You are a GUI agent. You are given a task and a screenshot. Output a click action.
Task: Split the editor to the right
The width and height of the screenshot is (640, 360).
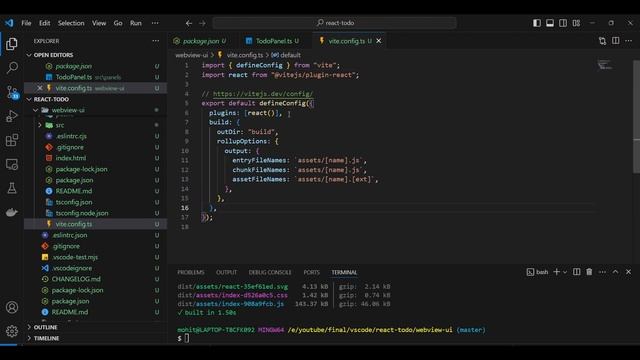[x=616, y=40]
